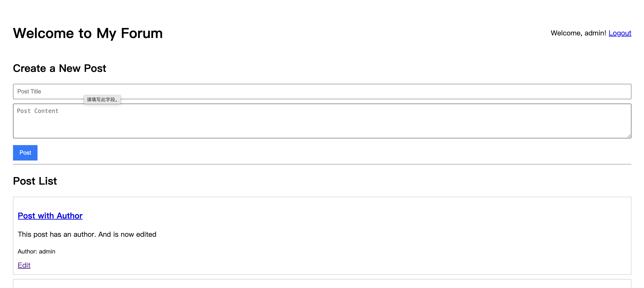Click the horizontal divider below Post button
The width and height of the screenshot is (644, 288).
click(x=322, y=164)
